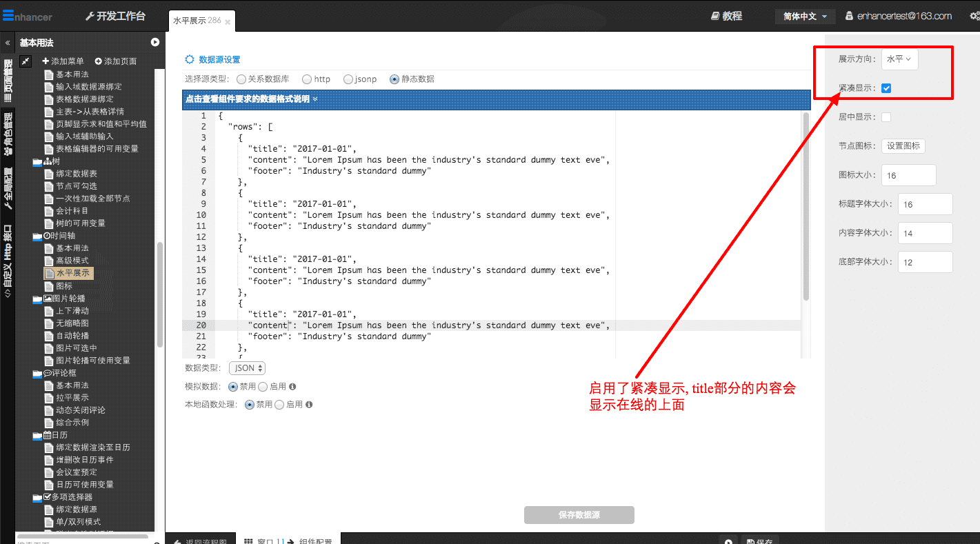The width and height of the screenshot is (980, 544).
Task: Open the 数据类型 JSON dropdown
Action: click(247, 368)
